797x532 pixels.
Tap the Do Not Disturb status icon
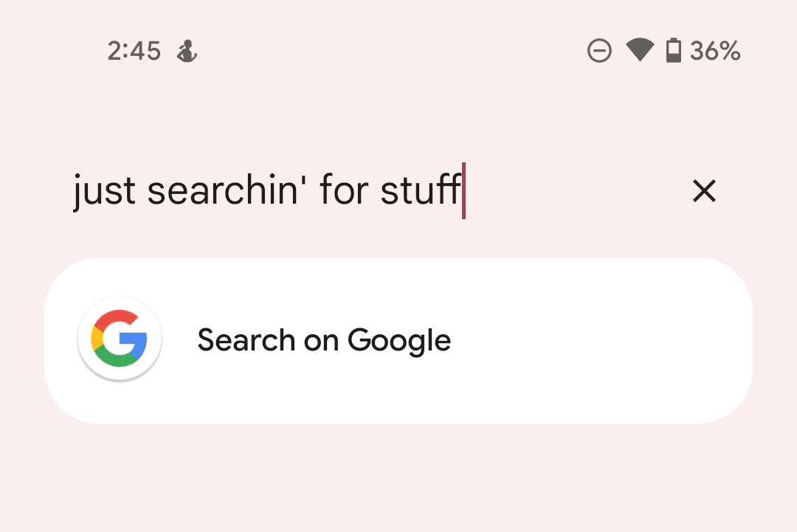pyautogui.click(x=599, y=50)
